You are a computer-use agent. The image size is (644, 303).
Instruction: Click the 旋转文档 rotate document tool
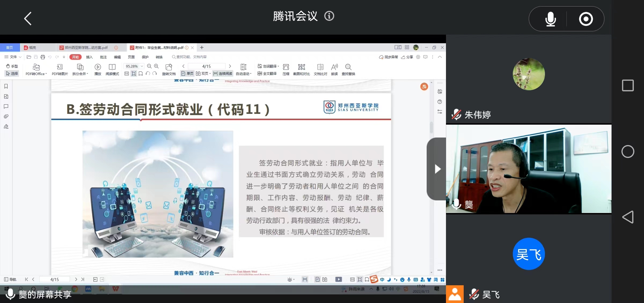point(169,70)
